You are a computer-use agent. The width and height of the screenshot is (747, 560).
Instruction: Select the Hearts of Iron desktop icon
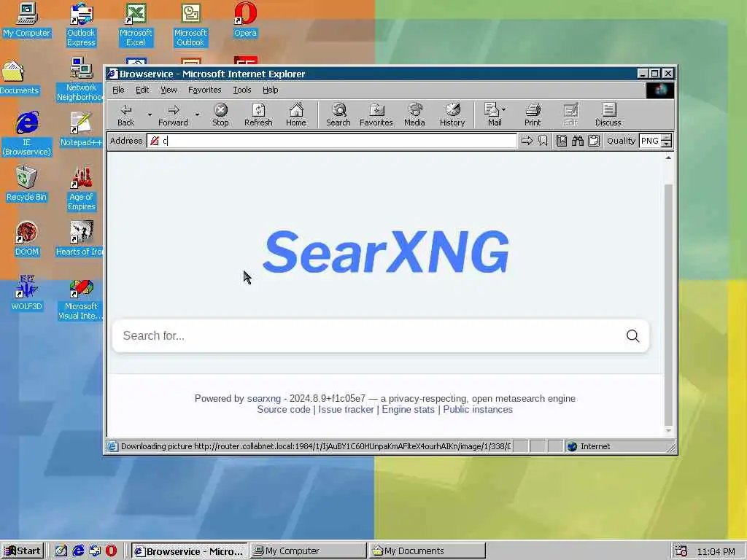click(x=80, y=238)
